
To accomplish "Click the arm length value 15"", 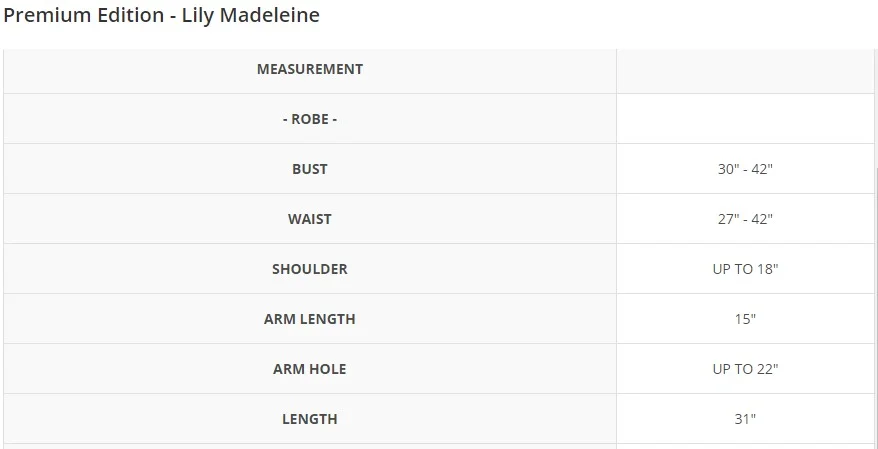I will (x=745, y=319).
